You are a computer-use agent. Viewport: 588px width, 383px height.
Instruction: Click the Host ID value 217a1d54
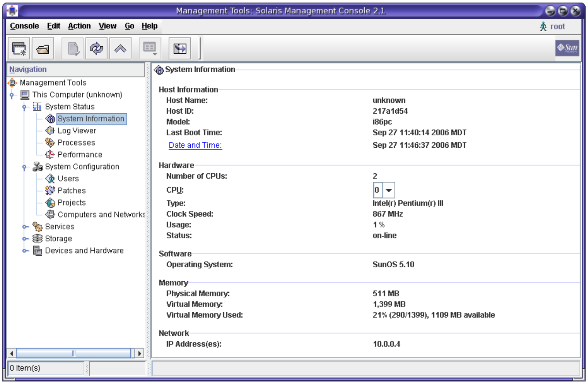click(390, 111)
